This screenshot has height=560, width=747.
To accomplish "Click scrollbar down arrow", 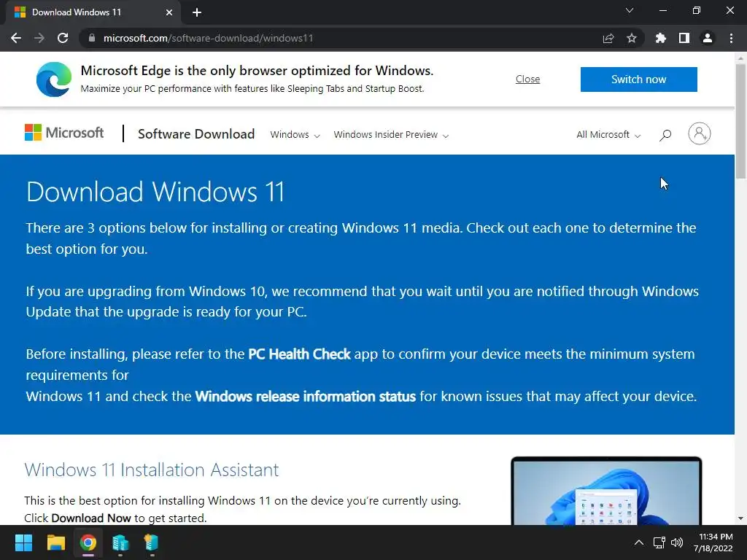I will [x=740, y=518].
